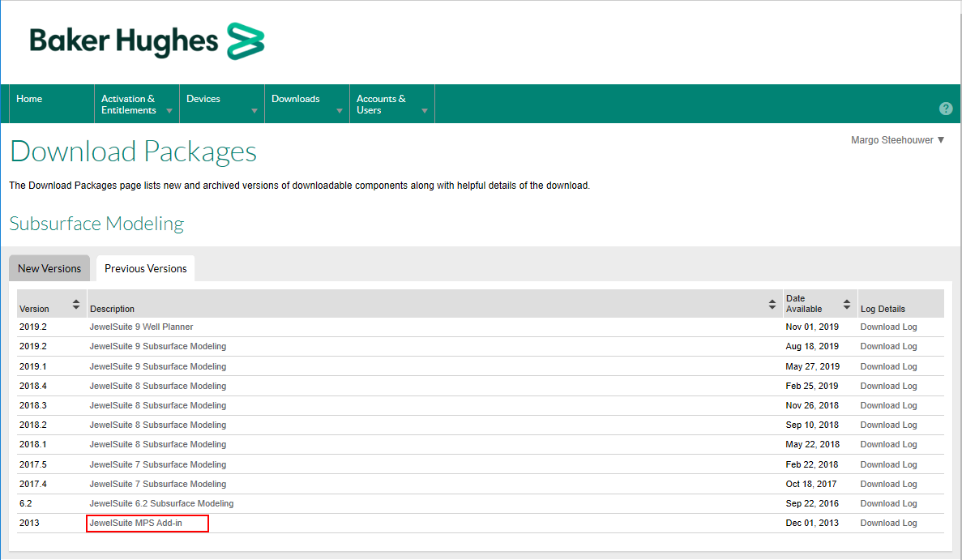This screenshot has height=560, width=962.
Task: Switch to the New Versions tab
Action: pos(49,268)
